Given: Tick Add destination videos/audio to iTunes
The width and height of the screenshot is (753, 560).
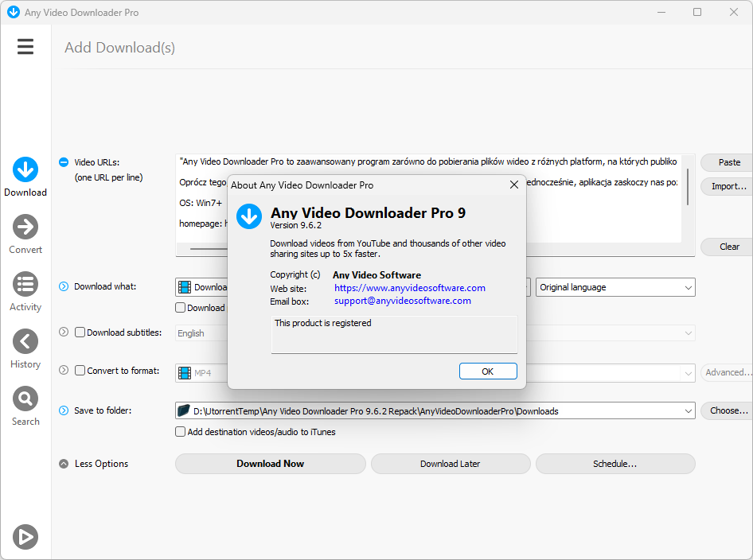Looking at the screenshot, I should (180, 431).
